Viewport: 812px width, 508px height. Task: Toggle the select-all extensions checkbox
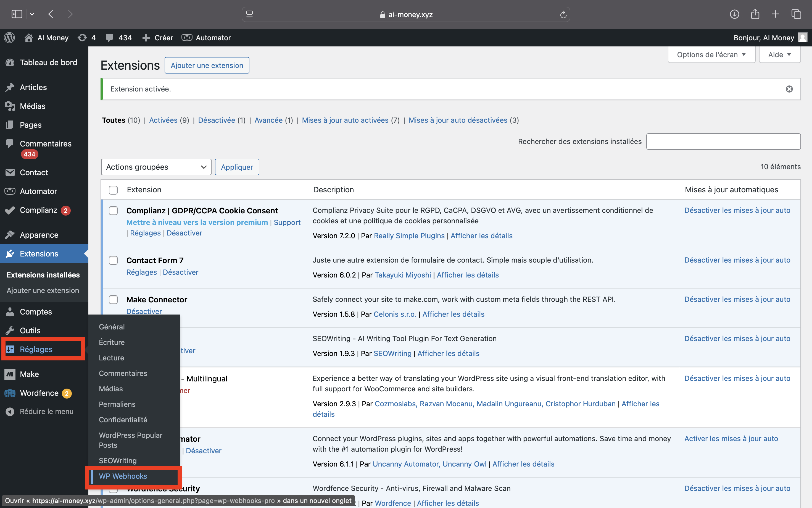point(113,190)
